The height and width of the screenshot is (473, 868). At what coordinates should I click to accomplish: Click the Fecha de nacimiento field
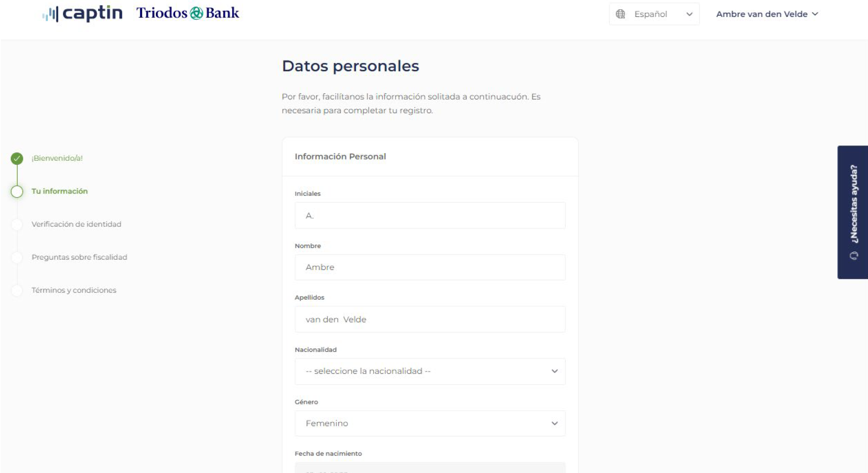point(430,468)
